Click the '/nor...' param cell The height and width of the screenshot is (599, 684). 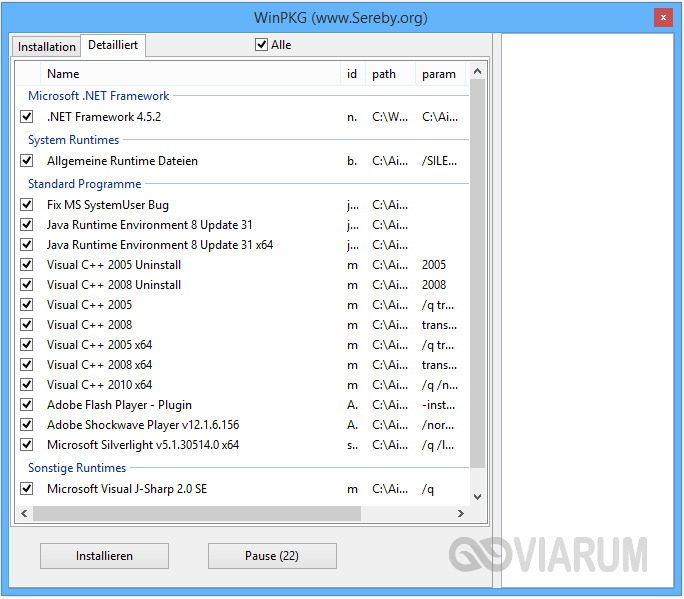[438, 425]
